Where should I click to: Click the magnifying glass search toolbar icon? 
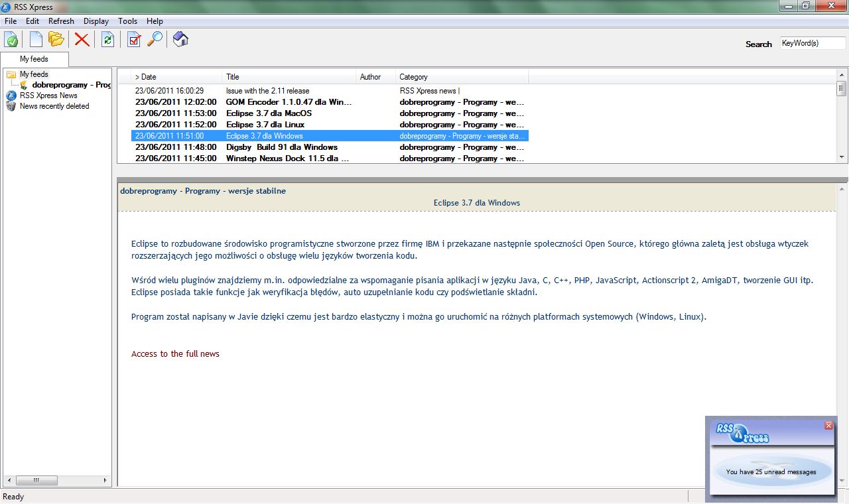(x=155, y=40)
